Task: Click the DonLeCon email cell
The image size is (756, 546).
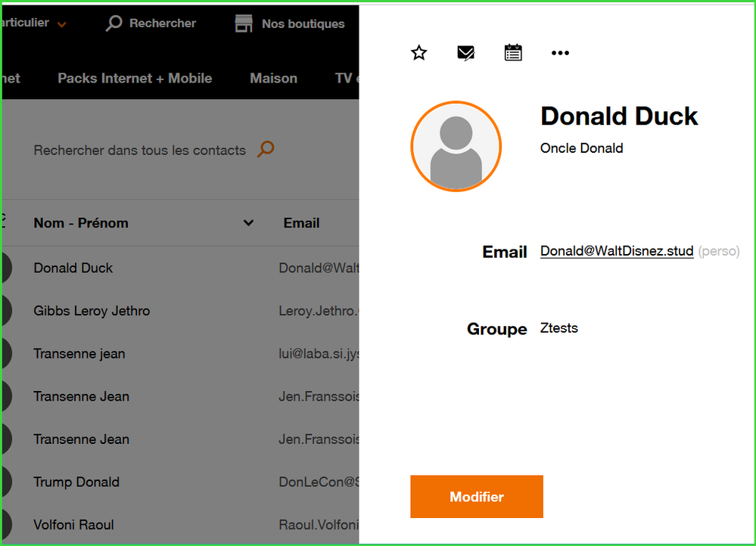Action: tap(319, 482)
